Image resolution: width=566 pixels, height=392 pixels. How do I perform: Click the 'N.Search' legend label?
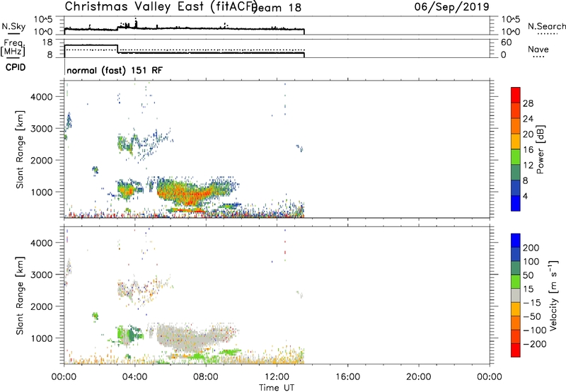(546, 26)
